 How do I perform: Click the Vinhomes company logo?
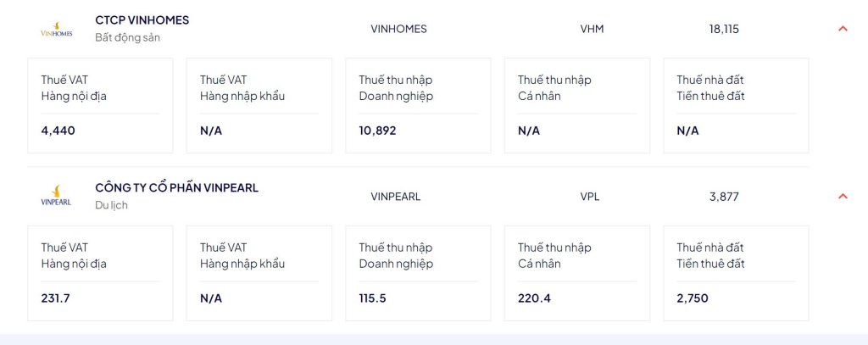pos(57,30)
